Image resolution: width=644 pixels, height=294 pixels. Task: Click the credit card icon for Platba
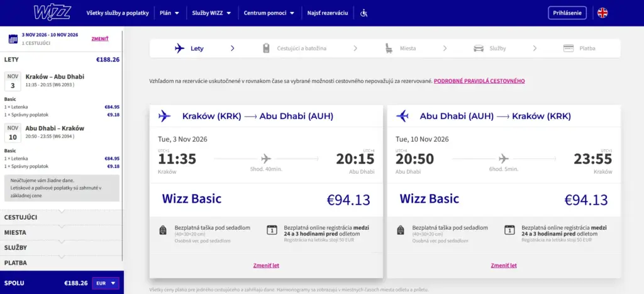pyautogui.click(x=569, y=48)
